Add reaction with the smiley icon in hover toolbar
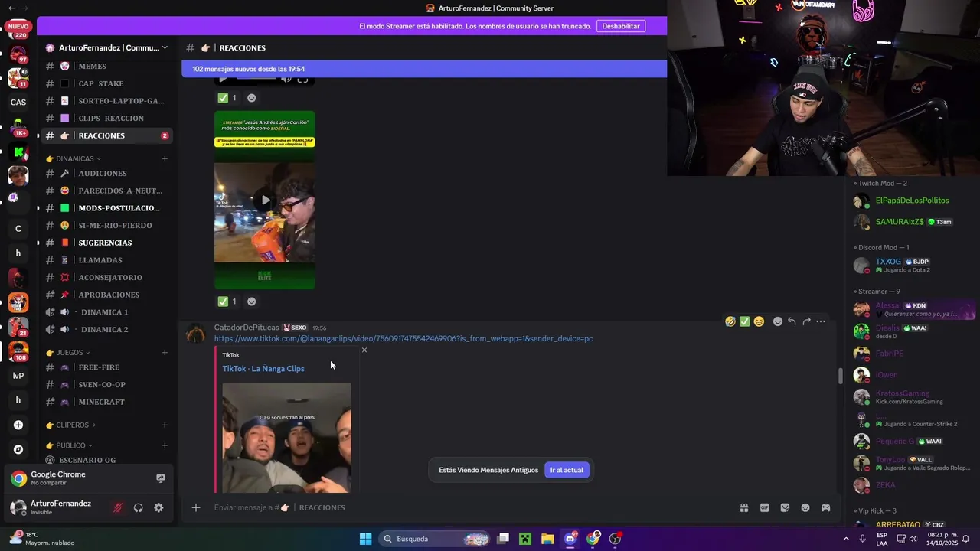Screen dimensions: 980x551 778,321
